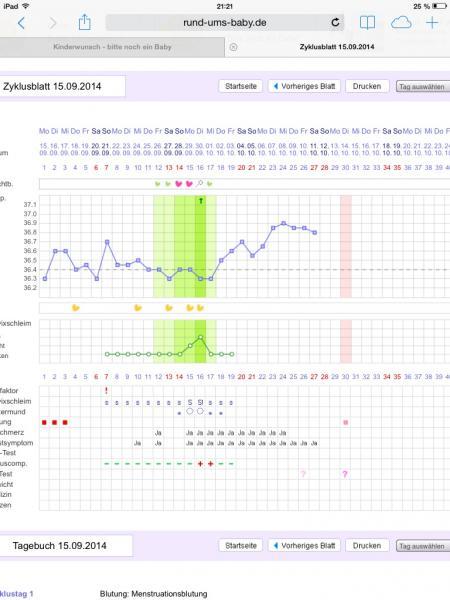The height and width of the screenshot is (600, 450).
Task: Click the red bleeding square on day 1
Action: tap(44, 422)
